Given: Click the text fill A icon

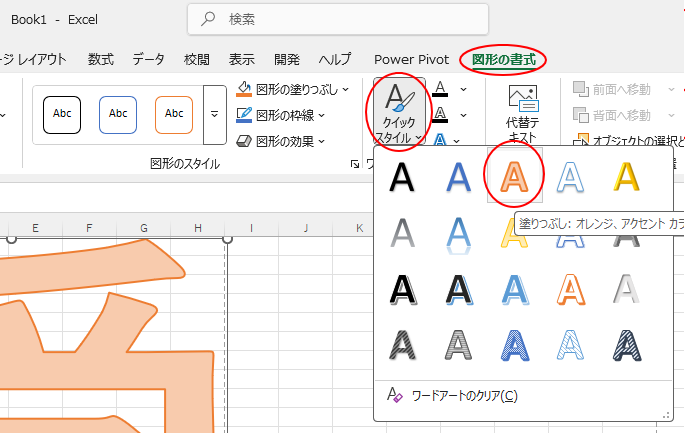Looking at the screenshot, I should coord(440,89).
